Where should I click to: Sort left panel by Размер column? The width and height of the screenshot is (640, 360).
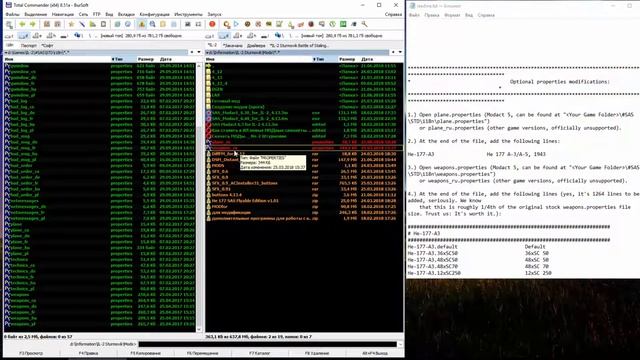click(x=147, y=59)
